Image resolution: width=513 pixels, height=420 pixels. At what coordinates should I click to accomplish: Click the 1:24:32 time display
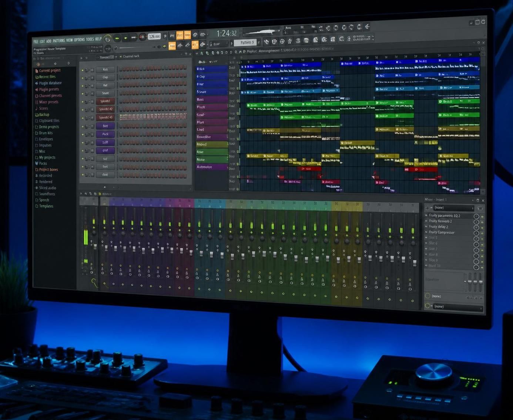(x=227, y=33)
